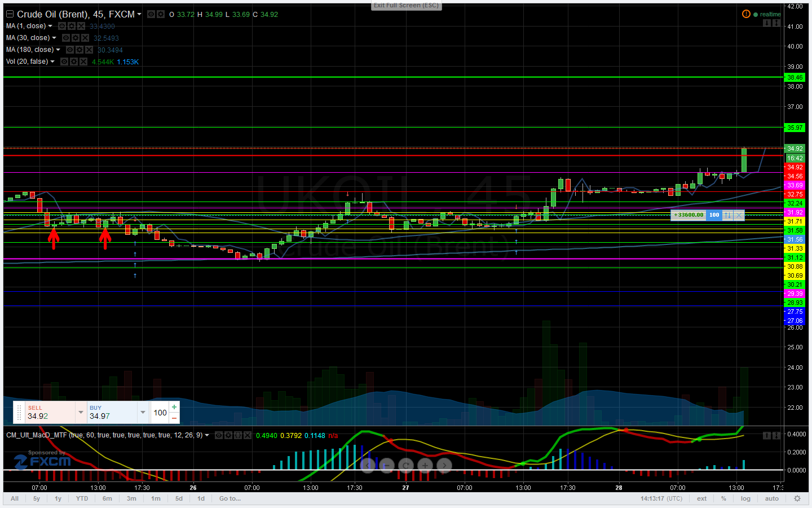Image resolution: width=812 pixels, height=508 pixels.
Task: Decrease order quantity with red minus
Action: 174,418
